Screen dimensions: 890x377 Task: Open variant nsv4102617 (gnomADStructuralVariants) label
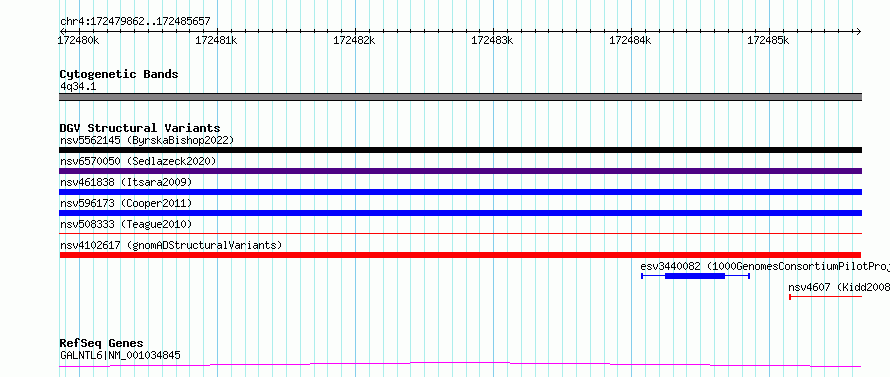171,245
